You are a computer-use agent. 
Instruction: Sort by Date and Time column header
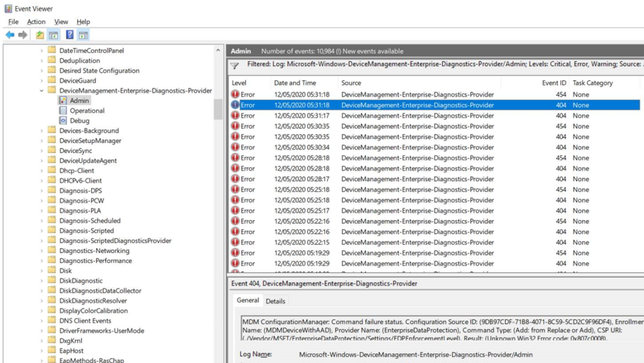(x=304, y=83)
